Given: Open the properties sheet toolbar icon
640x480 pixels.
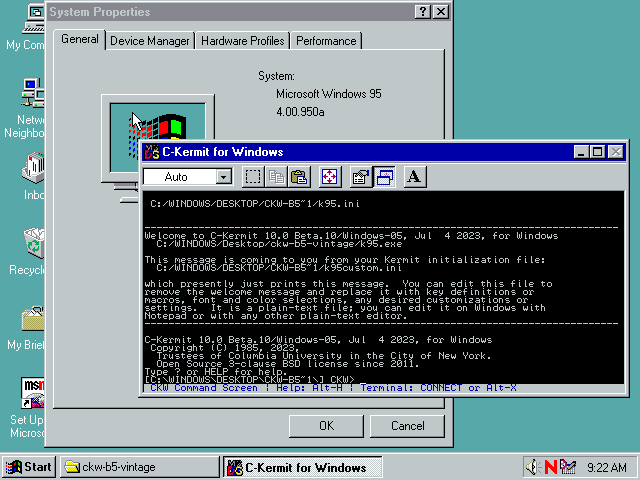Looking at the screenshot, I should [361, 177].
